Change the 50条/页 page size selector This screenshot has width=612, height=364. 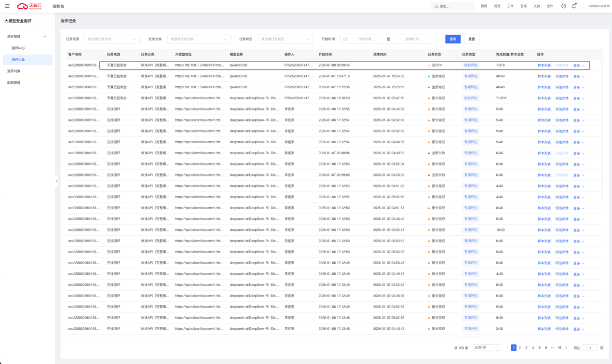pyautogui.click(x=486, y=348)
